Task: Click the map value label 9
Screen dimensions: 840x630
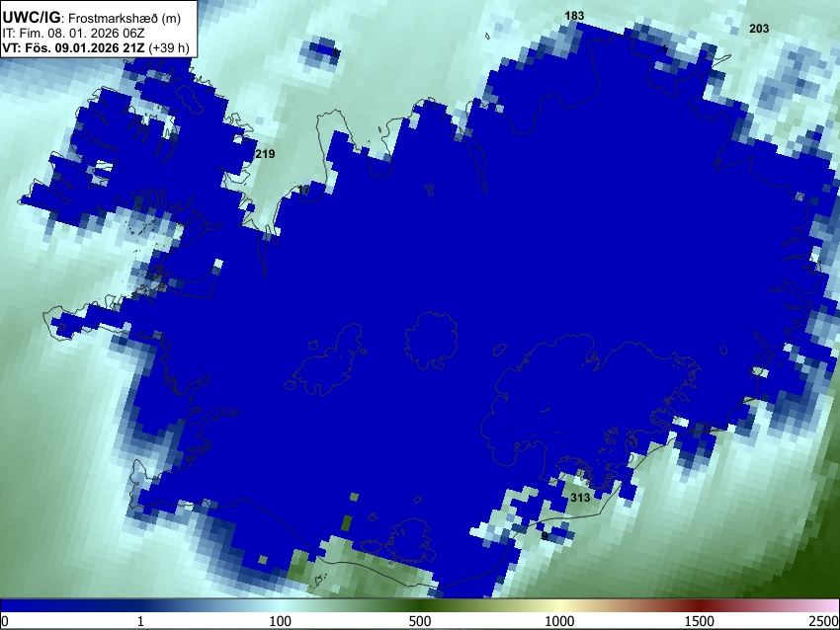Action: click(x=545, y=536)
